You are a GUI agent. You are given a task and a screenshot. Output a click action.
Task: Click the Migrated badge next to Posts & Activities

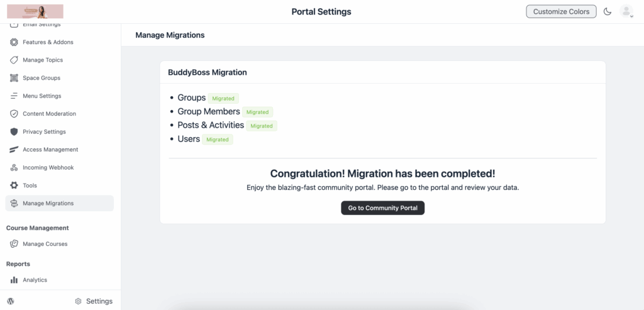coord(262,126)
